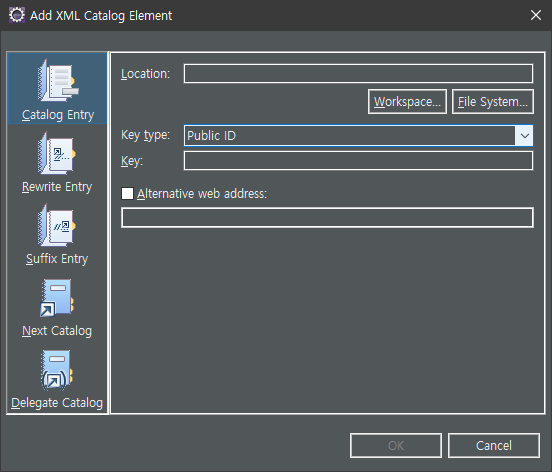
Task: Click the Eclipse gear icon in title bar
Action: point(17,15)
